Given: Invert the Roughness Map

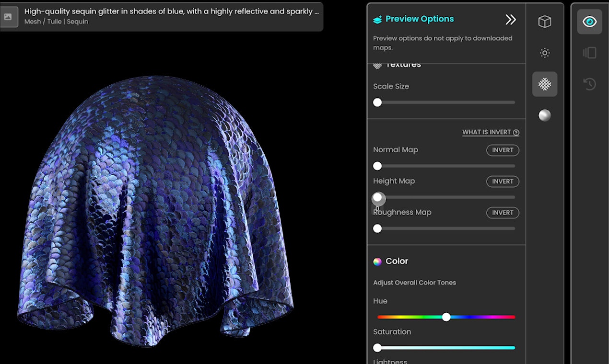Looking at the screenshot, I should tap(503, 213).
